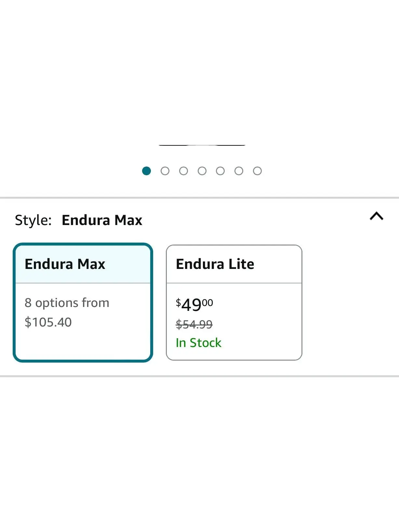This screenshot has height=532, width=399.
Task: Jump to the fourth image carousel dot
Action: 202,171
